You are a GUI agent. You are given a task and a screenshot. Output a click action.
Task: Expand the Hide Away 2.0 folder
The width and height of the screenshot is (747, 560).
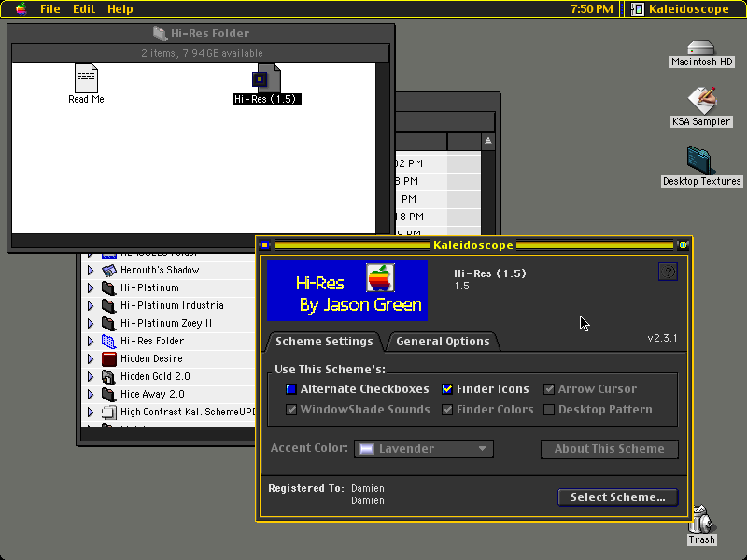click(x=91, y=395)
